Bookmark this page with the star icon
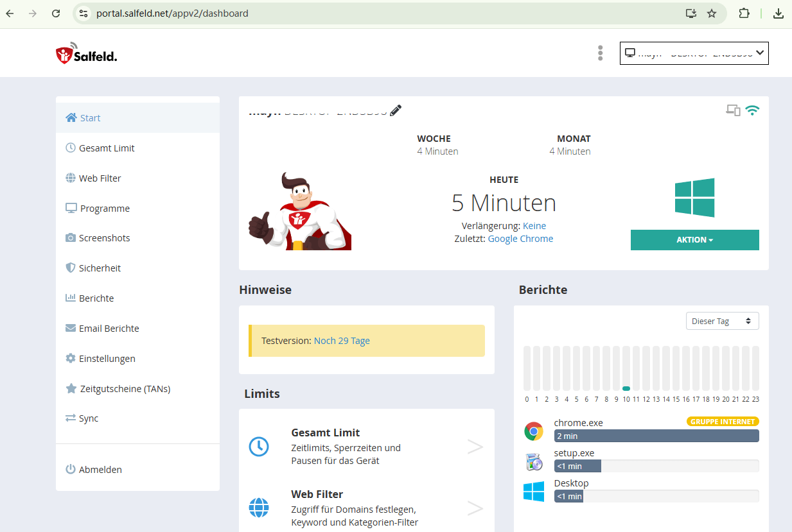 (712, 13)
